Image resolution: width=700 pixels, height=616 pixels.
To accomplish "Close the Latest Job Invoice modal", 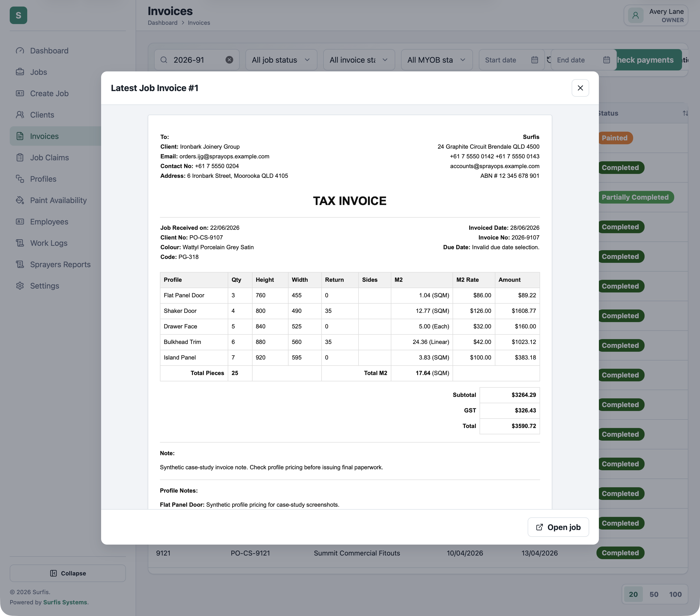I will point(580,88).
